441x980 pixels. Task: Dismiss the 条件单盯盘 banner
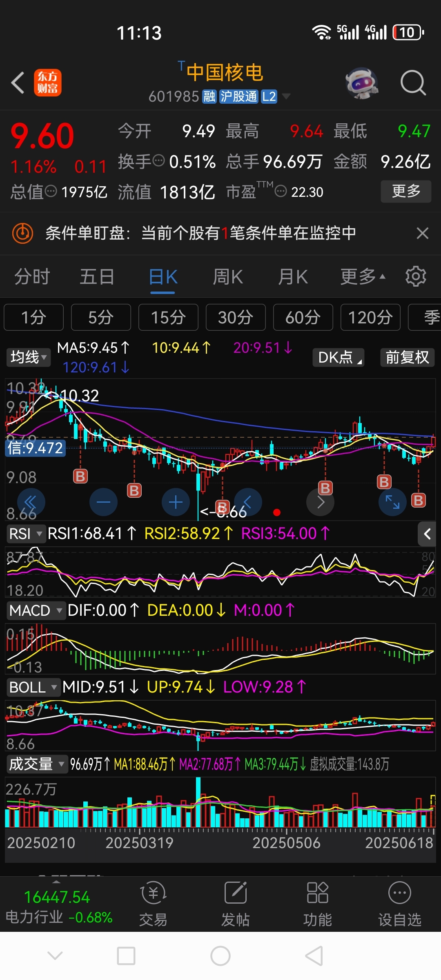pos(422,233)
